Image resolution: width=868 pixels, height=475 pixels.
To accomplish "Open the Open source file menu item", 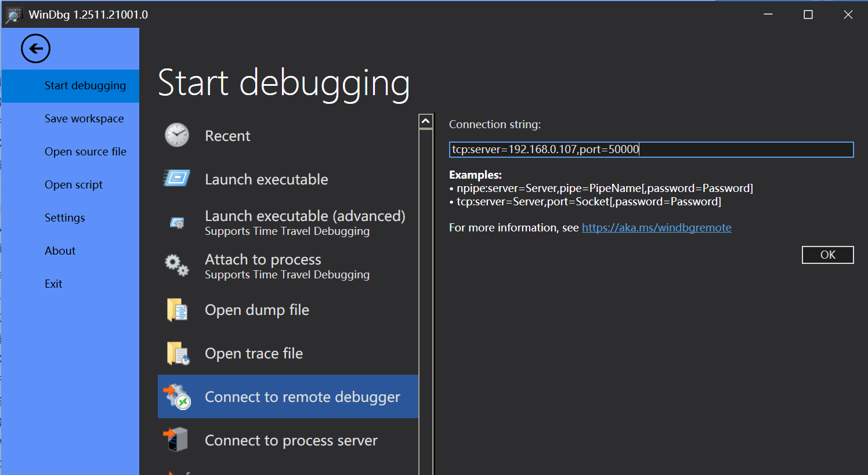I will click(x=70, y=152).
